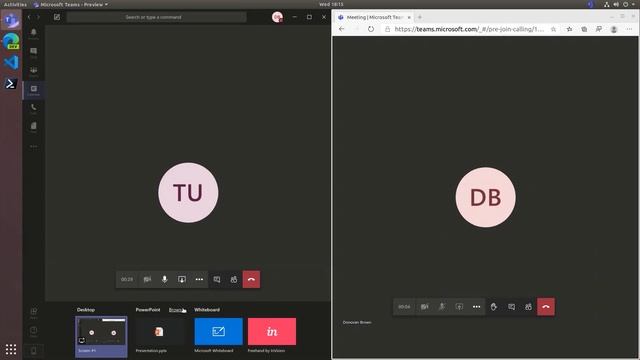Focus the Search or type a command box
The width and height of the screenshot is (640, 360).
[x=156, y=17]
